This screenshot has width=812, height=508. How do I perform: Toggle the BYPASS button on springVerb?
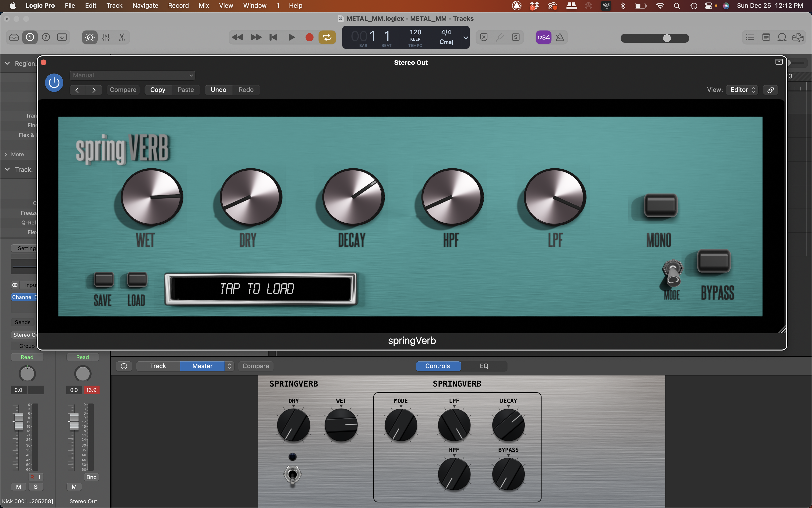click(714, 261)
